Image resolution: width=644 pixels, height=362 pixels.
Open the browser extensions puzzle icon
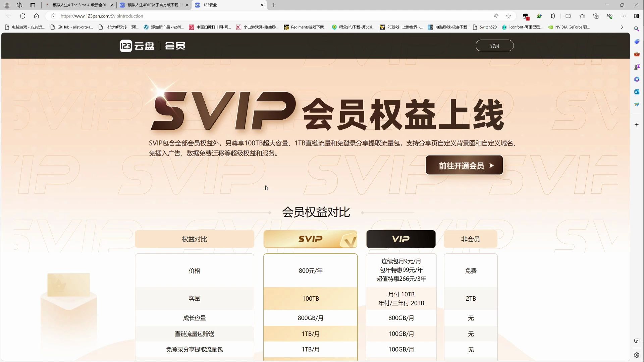pyautogui.click(x=553, y=16)
